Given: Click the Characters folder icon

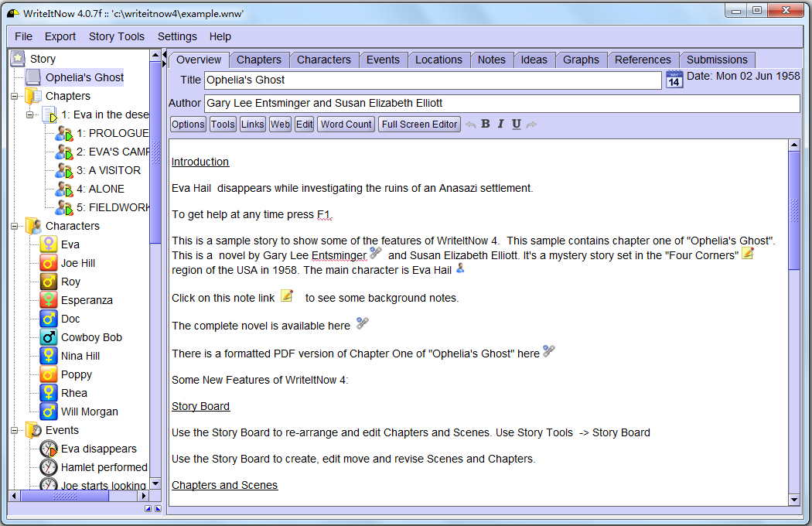Looking at the screenshot, I should (x=34, y=226).
